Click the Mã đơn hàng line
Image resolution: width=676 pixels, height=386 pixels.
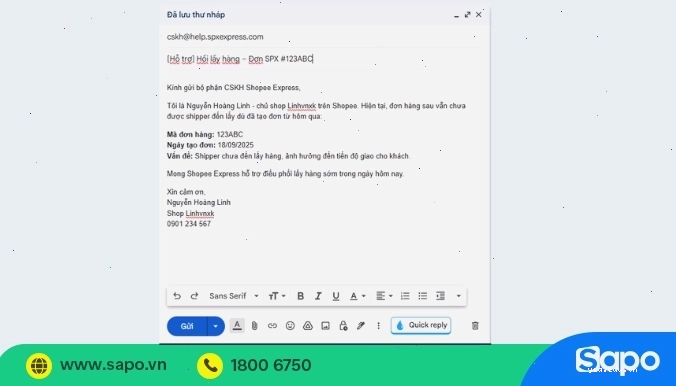tap(205, 135)
